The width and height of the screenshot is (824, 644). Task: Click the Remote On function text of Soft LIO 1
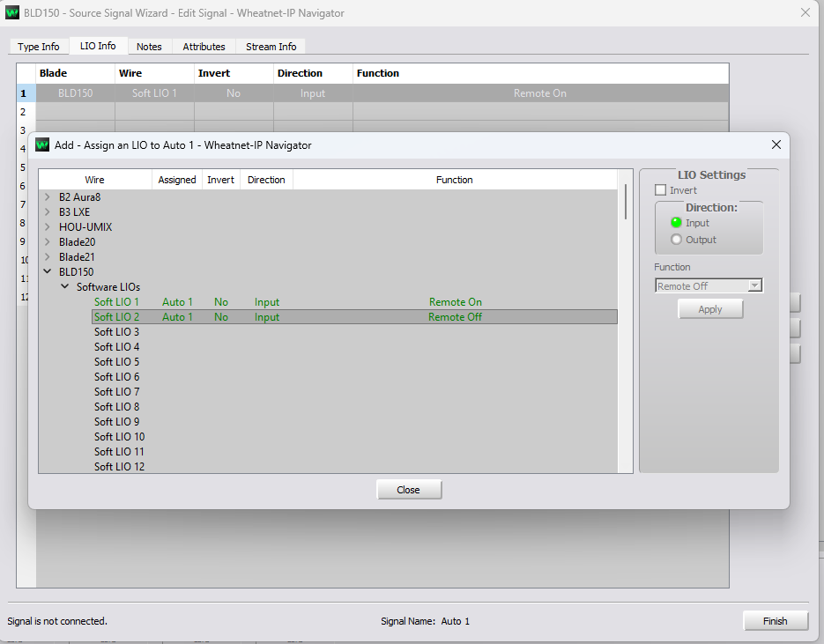[456, 302]
